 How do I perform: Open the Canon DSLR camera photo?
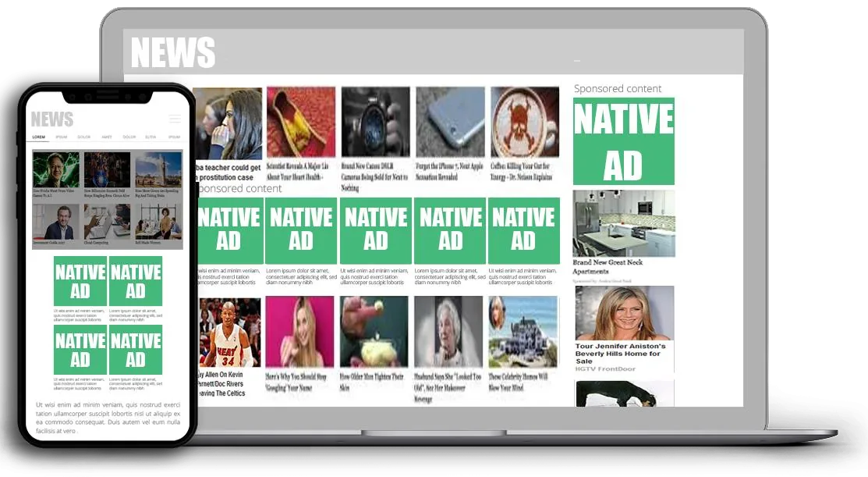[x=376, y=122]
